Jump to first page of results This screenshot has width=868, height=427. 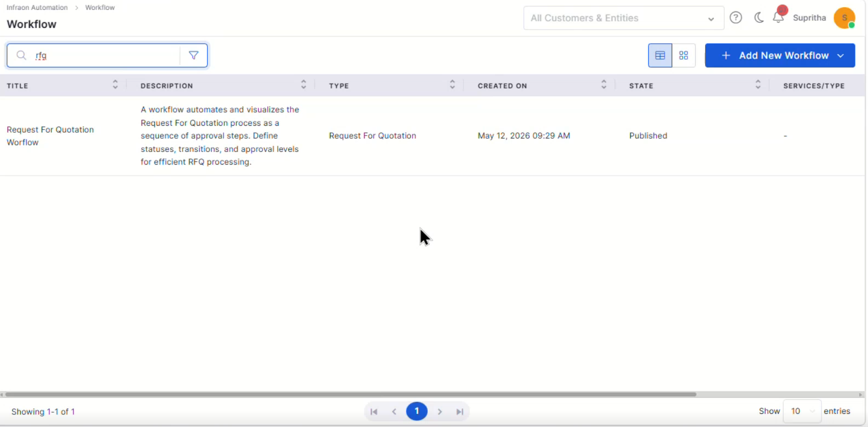point(374,412)
